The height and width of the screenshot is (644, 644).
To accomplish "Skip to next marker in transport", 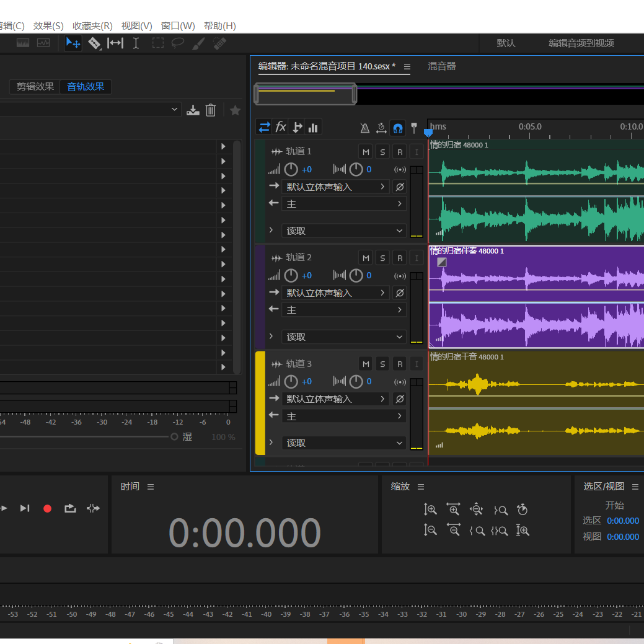I will (x=25, y=508).
